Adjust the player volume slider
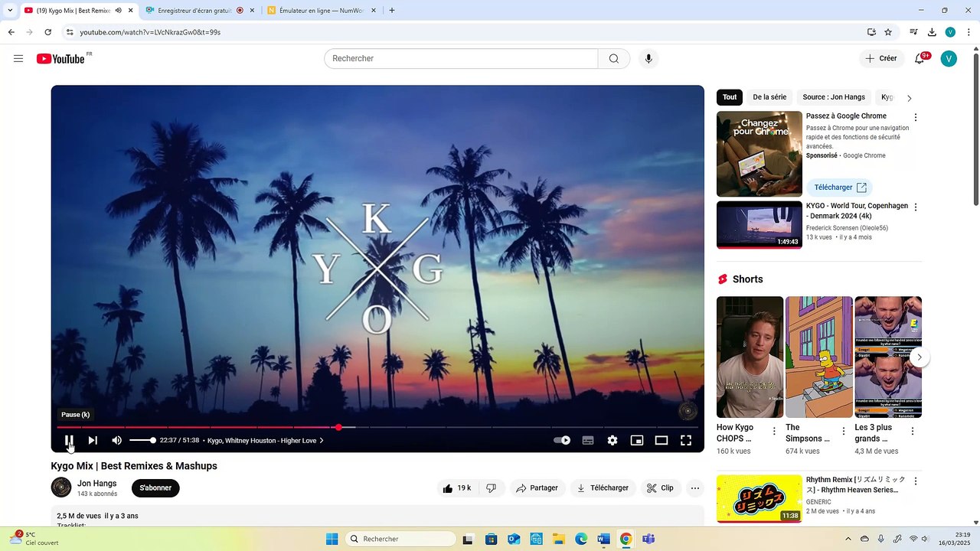Screen dimensions: 980x551 (x=142, y=441)
